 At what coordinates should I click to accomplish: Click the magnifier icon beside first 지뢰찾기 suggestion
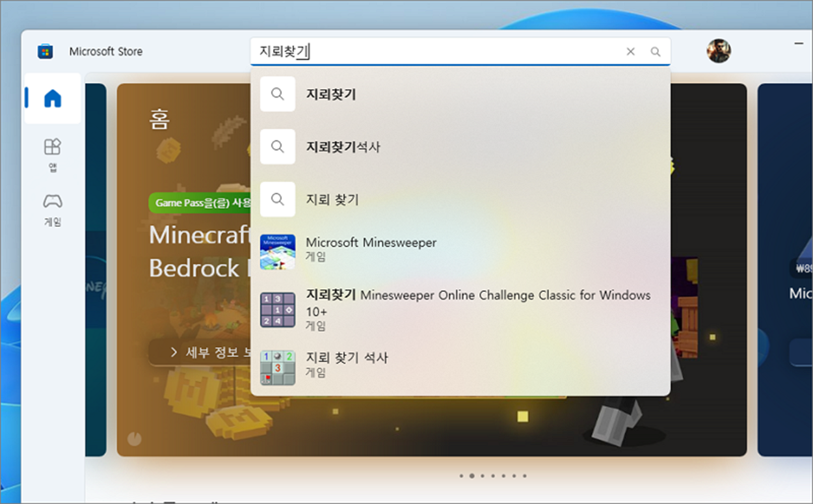coord(278,94)
